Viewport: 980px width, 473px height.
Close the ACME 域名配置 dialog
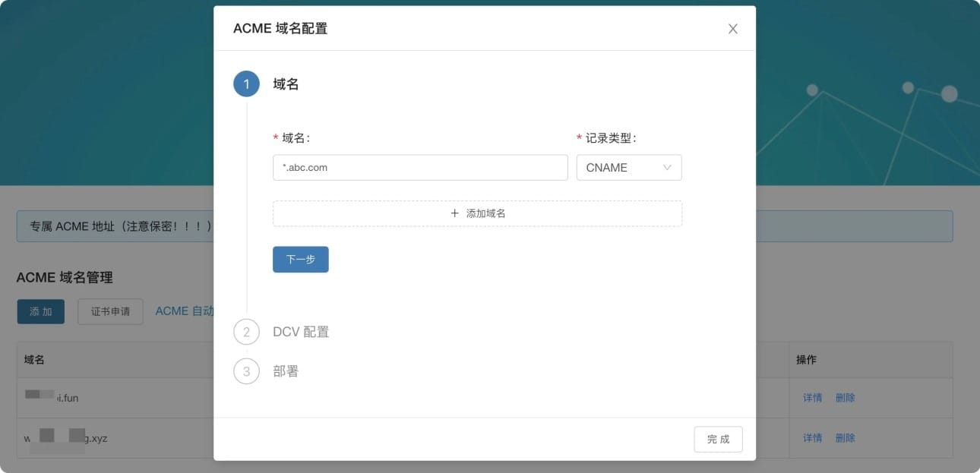[732, 29]
